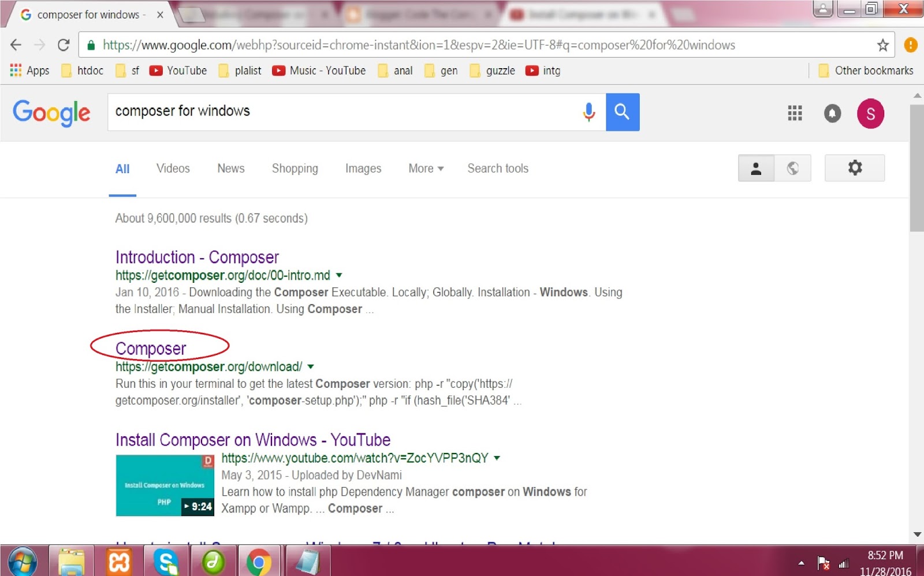
Task: Select the 'composer for windows' browser tab
Action: coord(88,14)
